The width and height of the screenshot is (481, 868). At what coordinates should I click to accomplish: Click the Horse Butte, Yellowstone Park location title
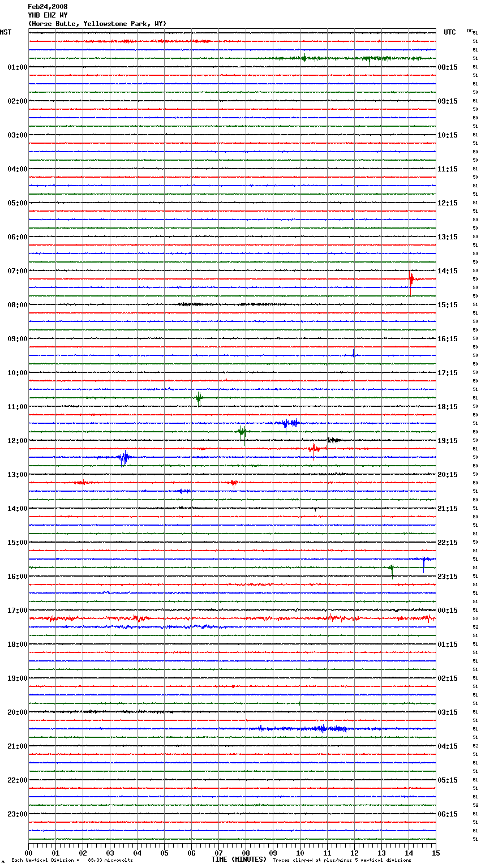pyautogui.click(x=97, y=24)
